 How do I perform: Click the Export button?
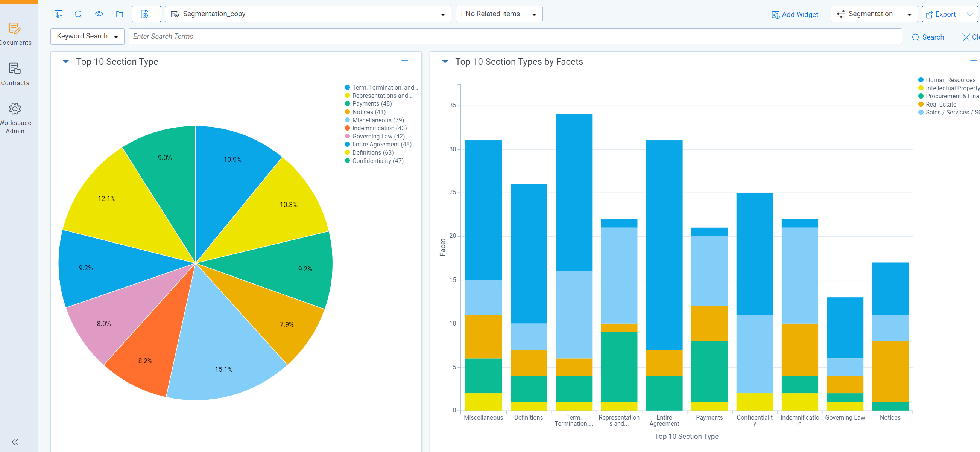click(942, 14)
